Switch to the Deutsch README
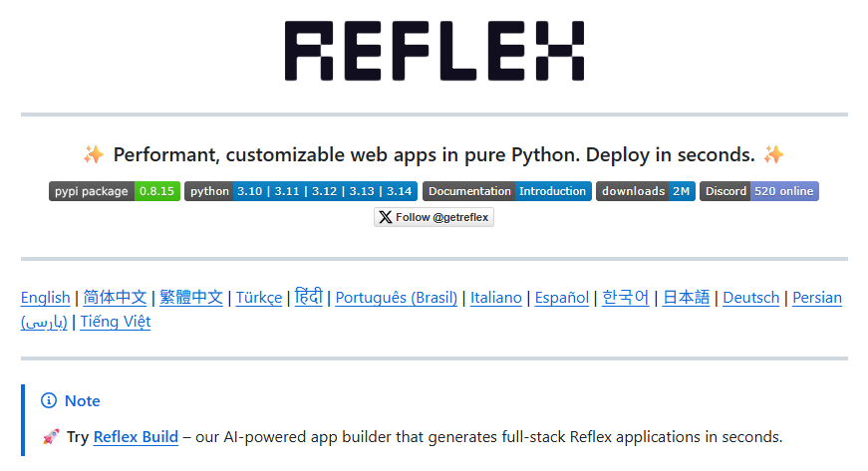Screen dimensions: 868x471 pyautogui.click(x=751, y=298)
